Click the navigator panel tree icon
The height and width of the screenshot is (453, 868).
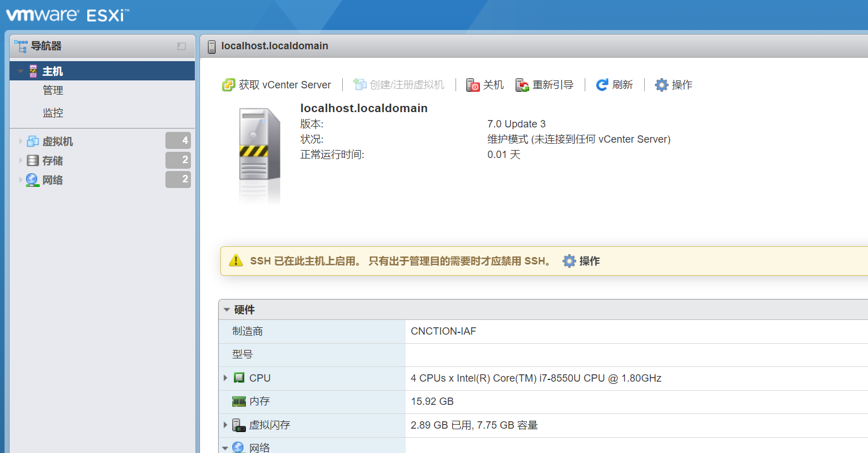(x=21, y=46)
